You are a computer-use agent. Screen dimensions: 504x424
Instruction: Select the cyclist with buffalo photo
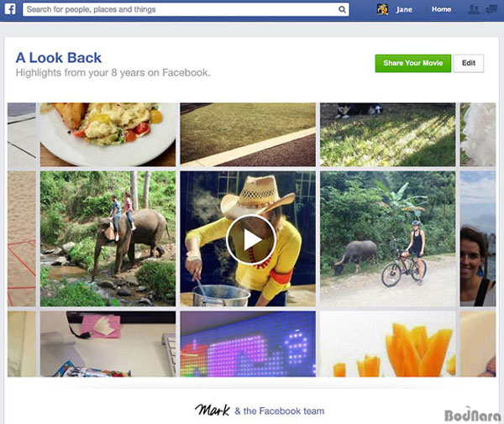pos(387,238)
